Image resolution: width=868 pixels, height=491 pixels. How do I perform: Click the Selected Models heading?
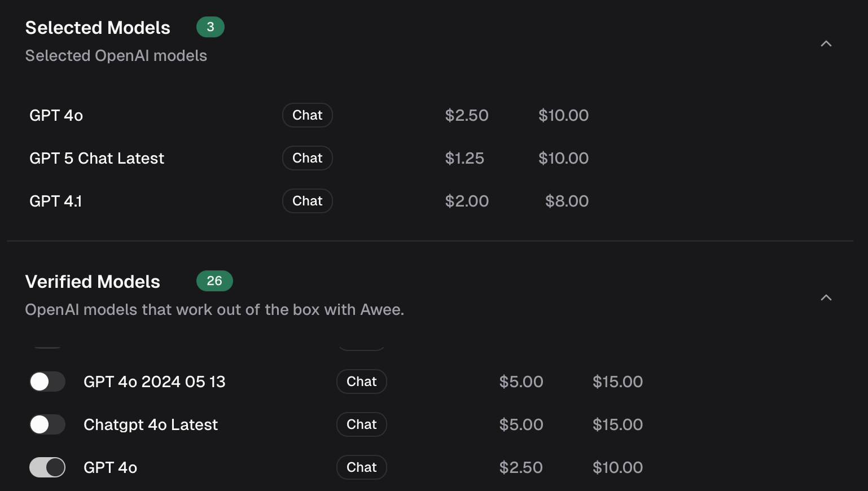coord(98,28)
